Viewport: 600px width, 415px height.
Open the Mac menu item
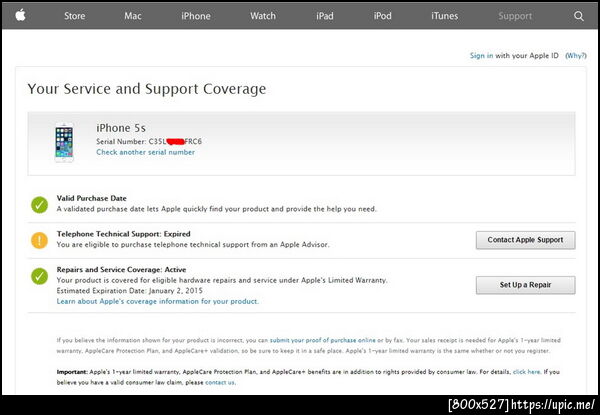click(x=133, y=16)
